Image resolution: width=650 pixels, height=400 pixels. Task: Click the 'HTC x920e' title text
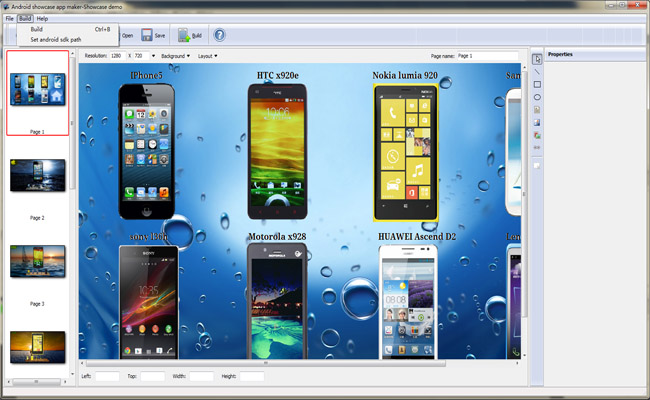coord(277,75)
